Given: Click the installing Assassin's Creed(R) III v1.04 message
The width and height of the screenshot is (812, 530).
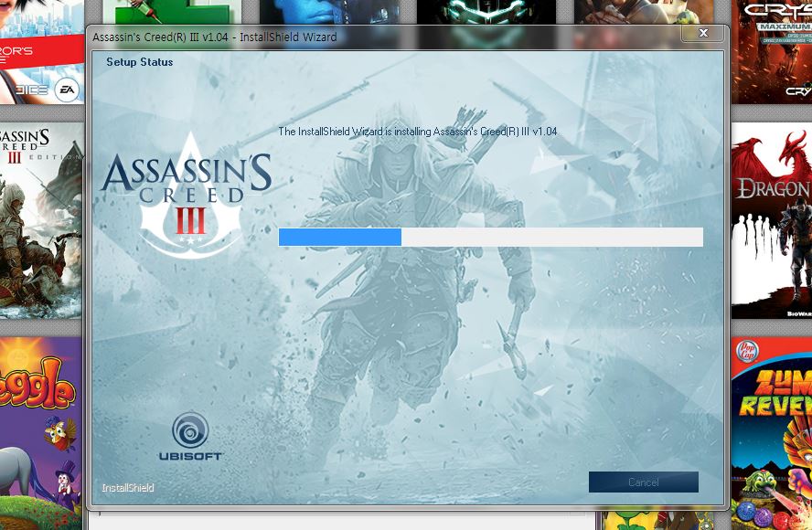Looking at the screenshot, I should 417,132.
